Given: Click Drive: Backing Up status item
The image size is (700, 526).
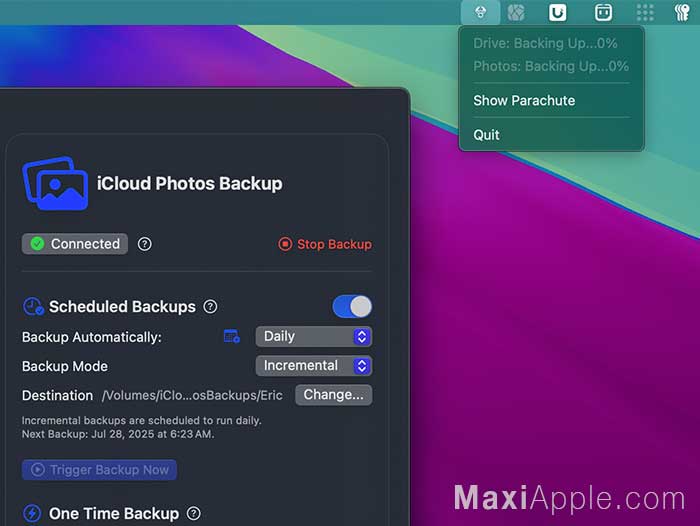Looking at the screenshot, I should [545, 43].
